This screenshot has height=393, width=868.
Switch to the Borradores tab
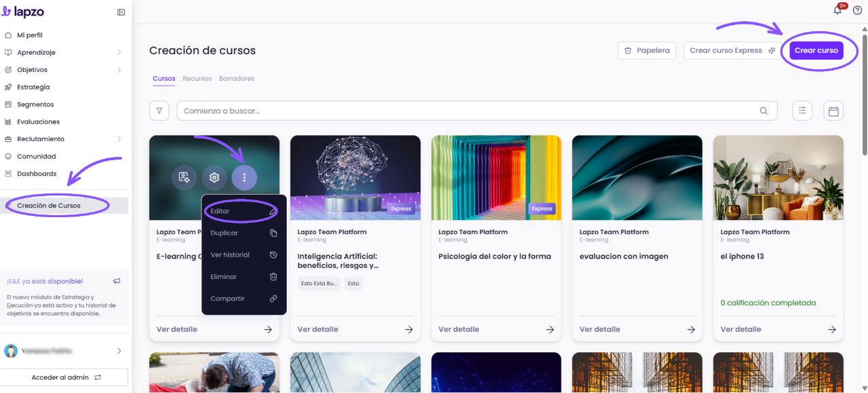[x=237, y=79]
